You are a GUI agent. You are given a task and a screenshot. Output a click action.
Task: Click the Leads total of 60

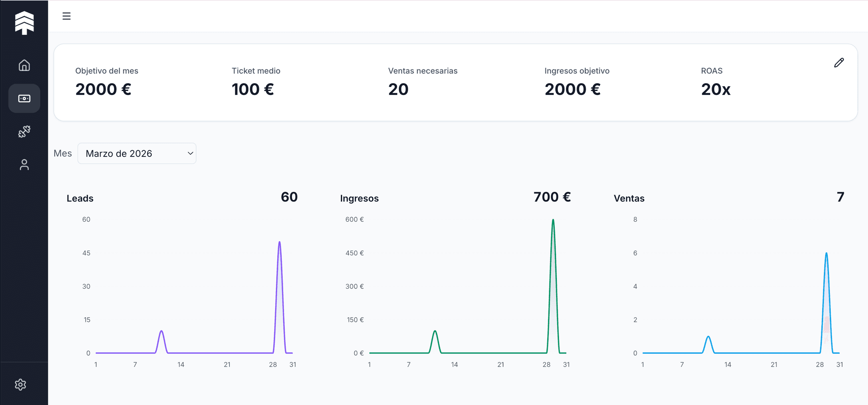tap(289, 197)
